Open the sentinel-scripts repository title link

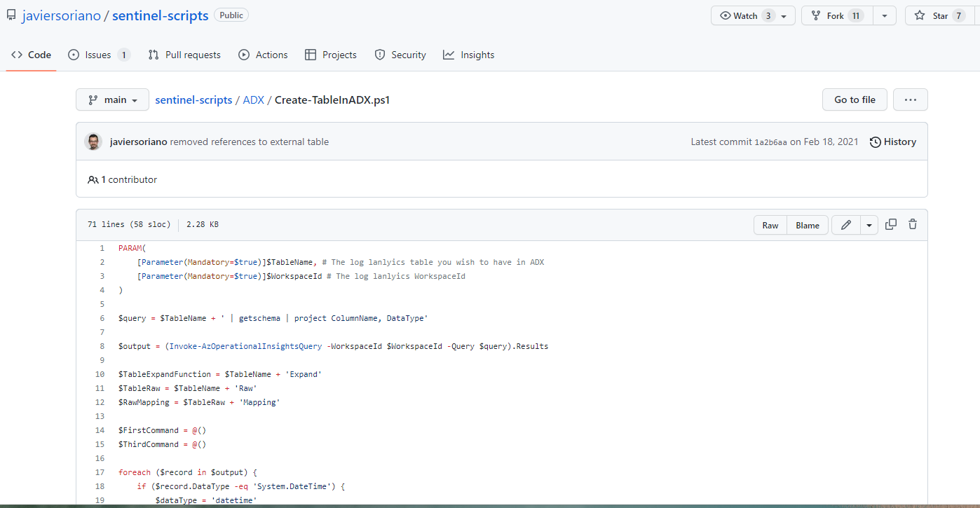click(x=161, y=15)
